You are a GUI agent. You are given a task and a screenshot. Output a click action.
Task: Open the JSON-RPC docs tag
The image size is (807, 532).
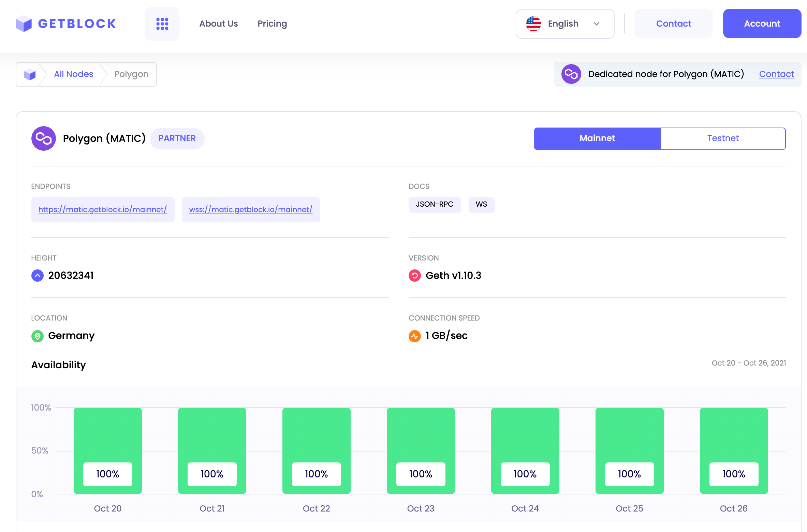pyautogui.click(x=435, y=205)
